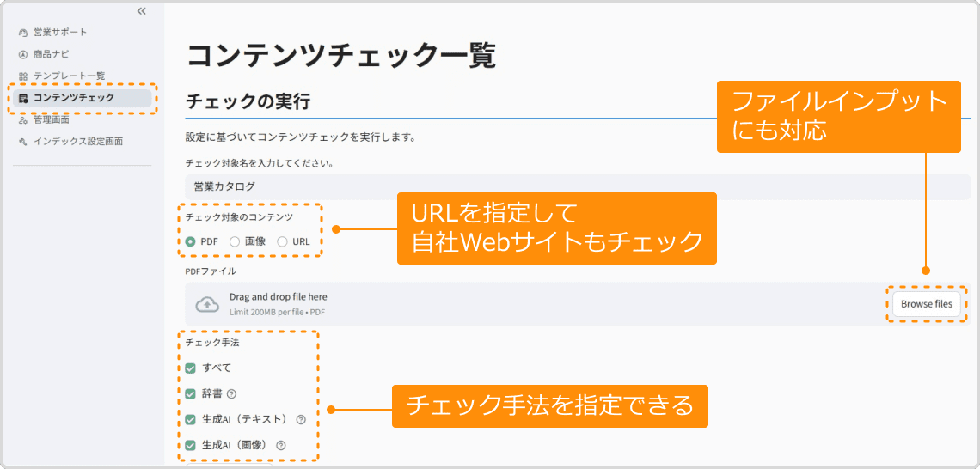Click the インデックス設定画面 wrench icon

tap(24, 142)
